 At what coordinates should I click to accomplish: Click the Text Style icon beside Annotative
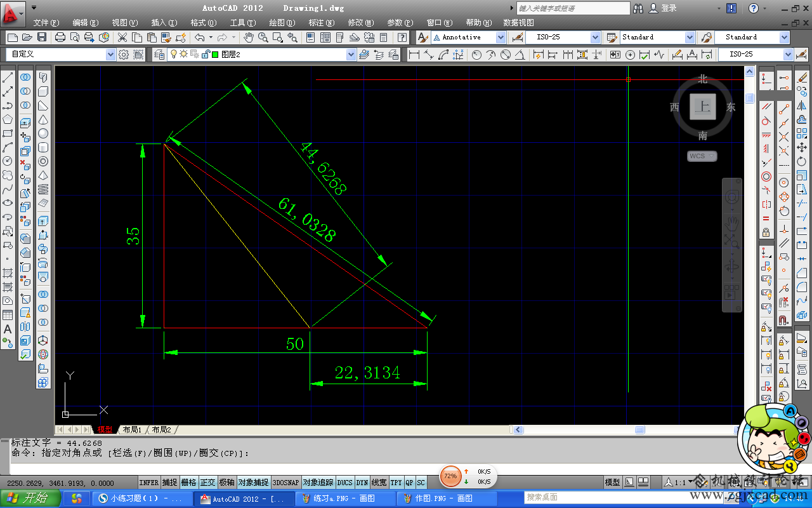tap(422, 37)
